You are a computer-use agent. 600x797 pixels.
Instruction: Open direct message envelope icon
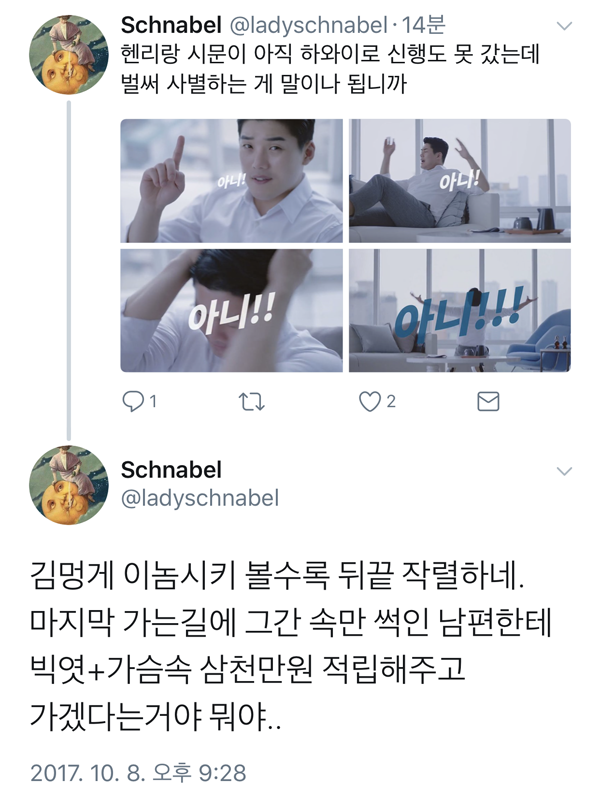point(488,402)
